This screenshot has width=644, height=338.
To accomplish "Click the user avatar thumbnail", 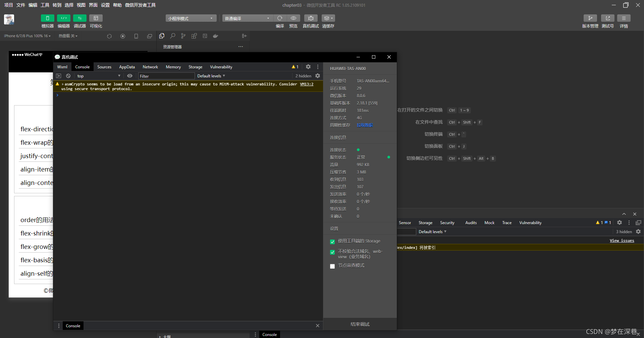I will tap(9, 19).
